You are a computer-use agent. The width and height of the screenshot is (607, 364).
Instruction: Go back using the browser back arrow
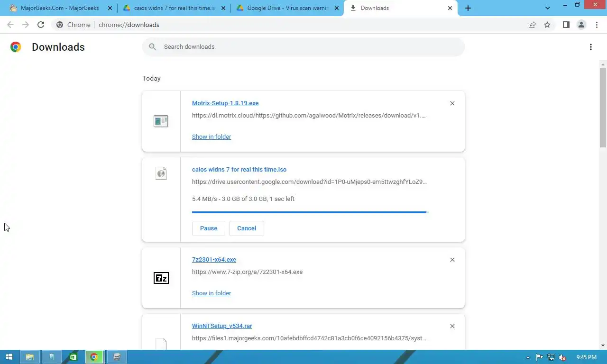[x=10, y=25]
